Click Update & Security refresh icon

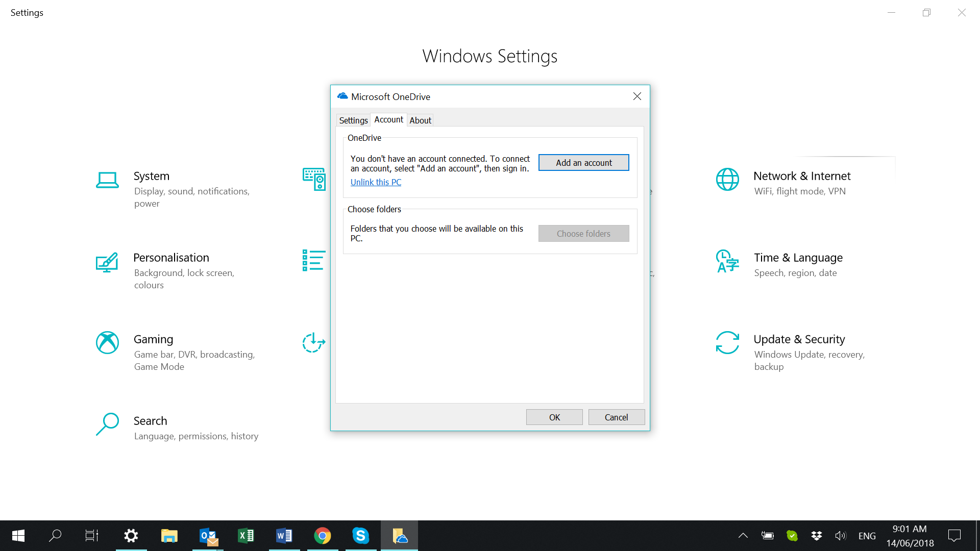pyautogui.click(x=727, y=342)
